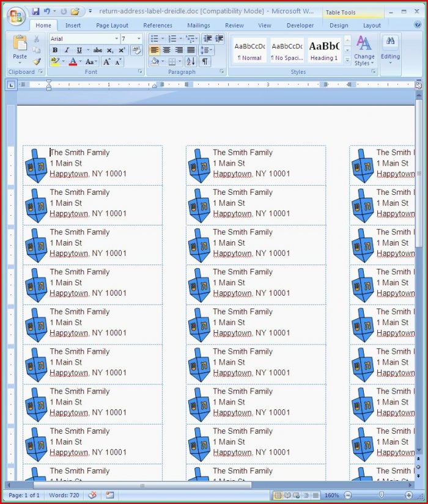The image size is (428, 504).
Task: Click the red font color button
Action: (73, 62)
